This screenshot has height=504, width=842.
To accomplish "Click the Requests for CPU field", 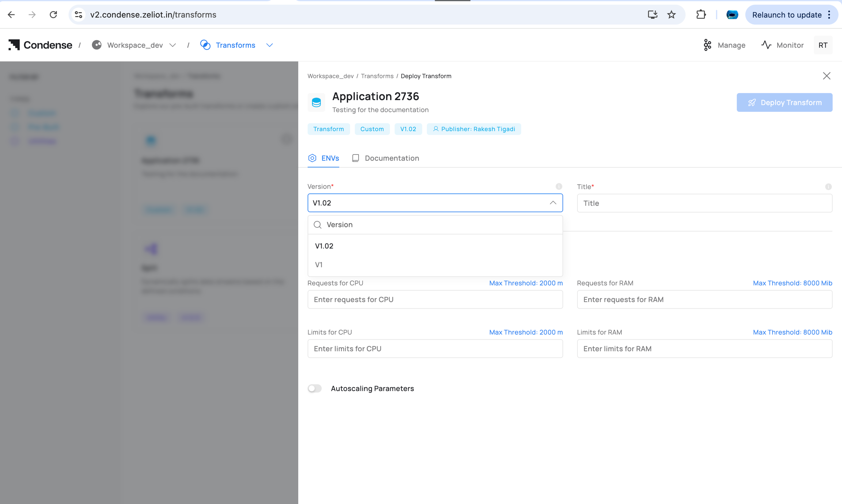I will 435,299.
